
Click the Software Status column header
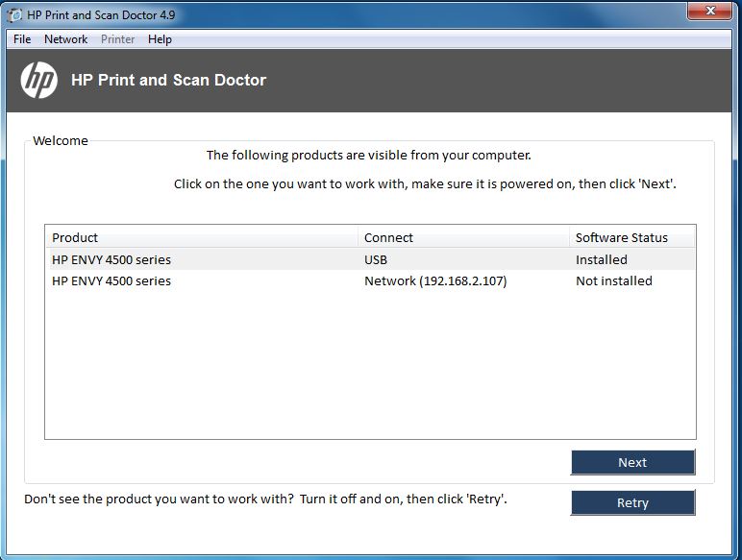click(x=632, y=237)
